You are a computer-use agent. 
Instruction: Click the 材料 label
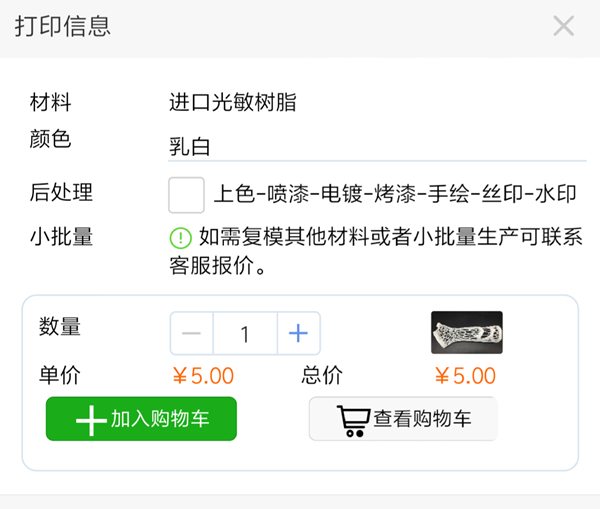(51, 102)
